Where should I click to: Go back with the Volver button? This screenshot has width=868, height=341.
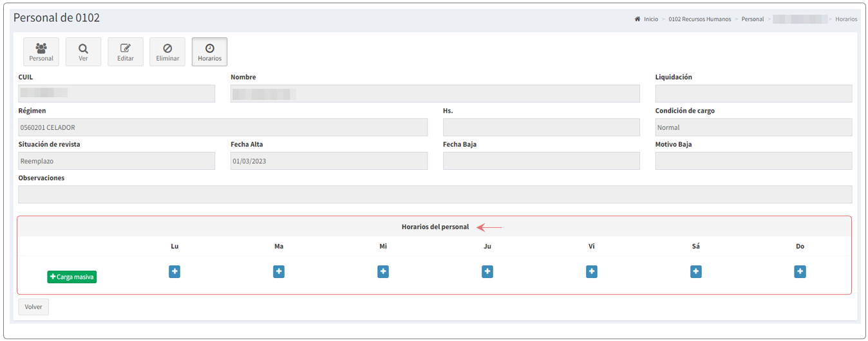click(x=33, y=307)
